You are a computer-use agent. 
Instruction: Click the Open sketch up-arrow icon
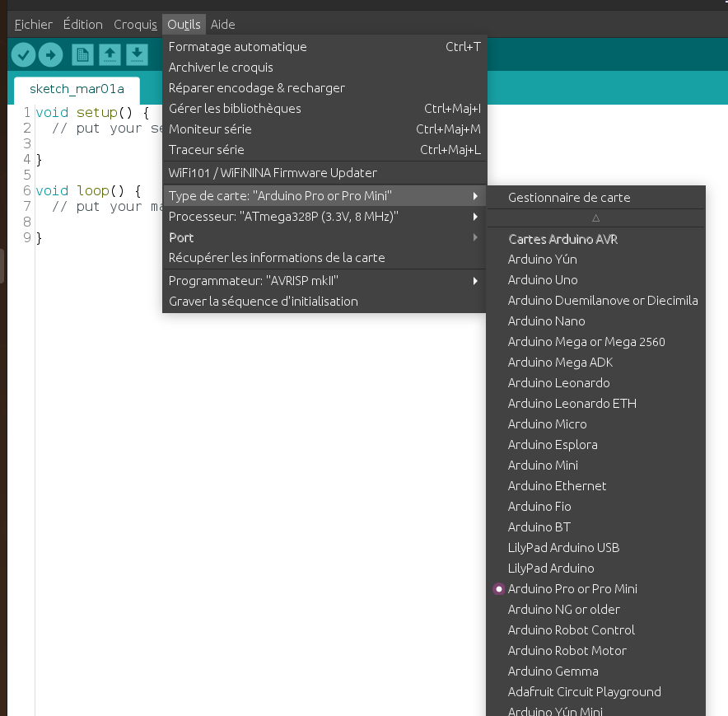pos(110,55)
